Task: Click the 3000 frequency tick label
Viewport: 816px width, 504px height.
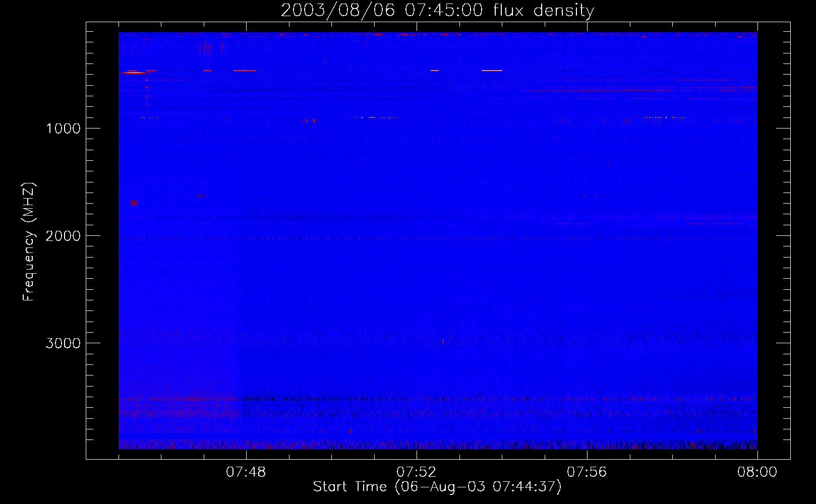Action: 63,343
